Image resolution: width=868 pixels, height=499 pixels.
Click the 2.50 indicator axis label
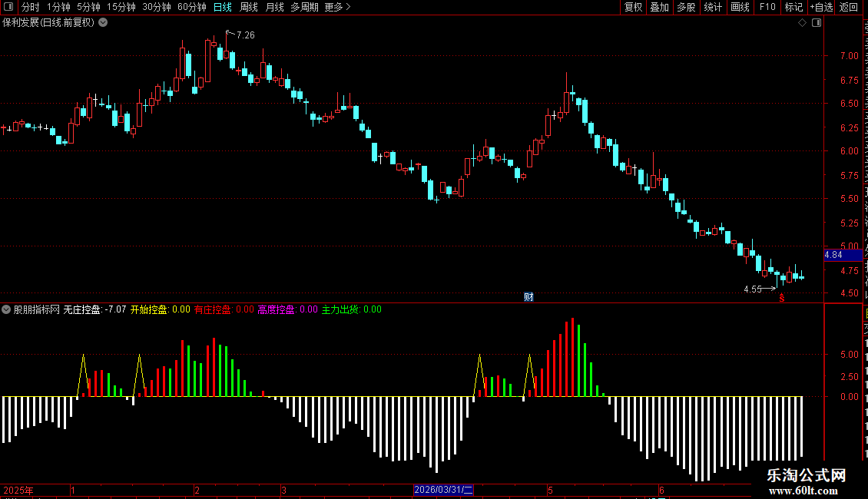point(849,377)
